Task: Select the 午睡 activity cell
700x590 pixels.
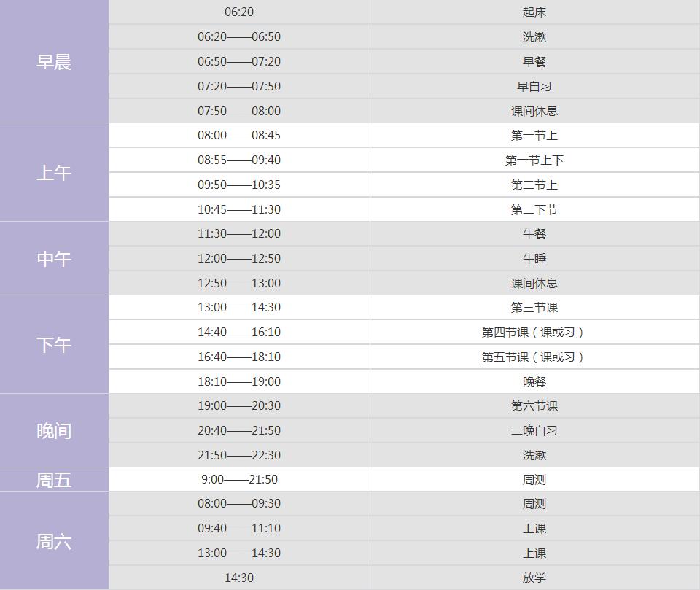Action: 534,258
